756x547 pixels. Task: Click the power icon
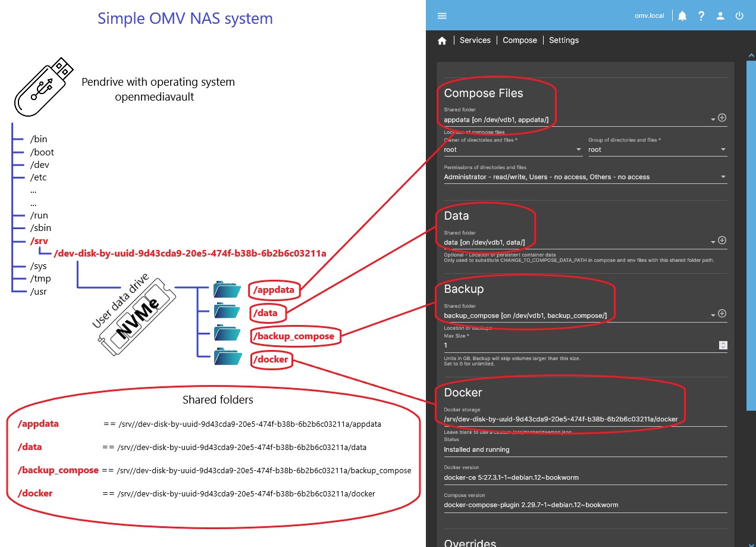click(x=739, y=16)
